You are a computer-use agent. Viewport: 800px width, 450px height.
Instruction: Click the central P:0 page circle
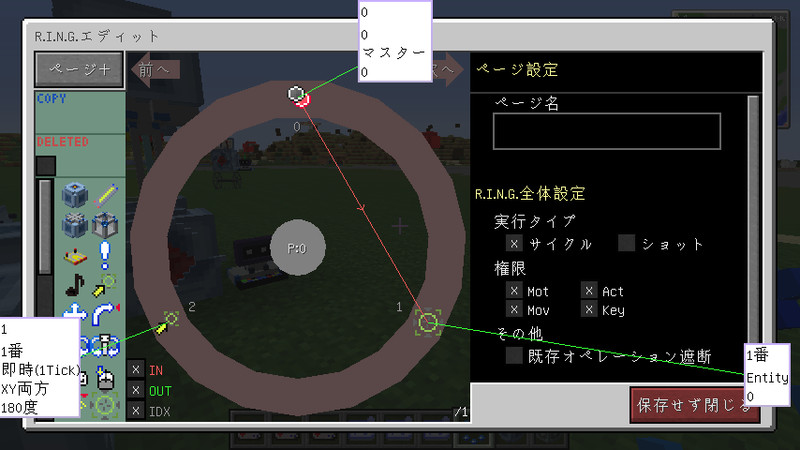click(x=297, y=248)
